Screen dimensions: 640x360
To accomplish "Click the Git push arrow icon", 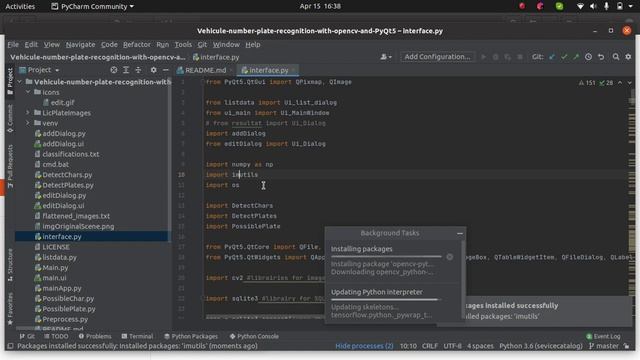I will (576, 57).
